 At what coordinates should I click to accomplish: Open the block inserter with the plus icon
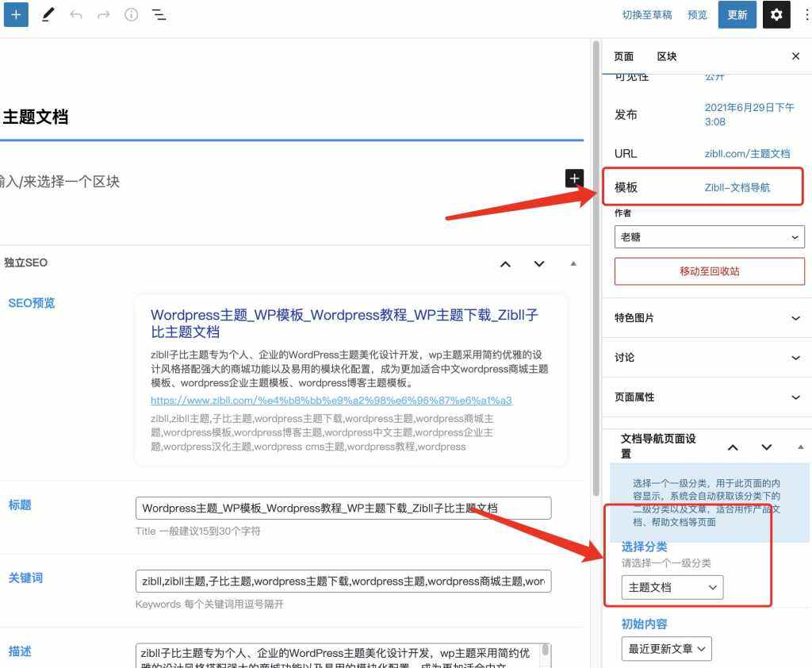click(x=16, y=14)
